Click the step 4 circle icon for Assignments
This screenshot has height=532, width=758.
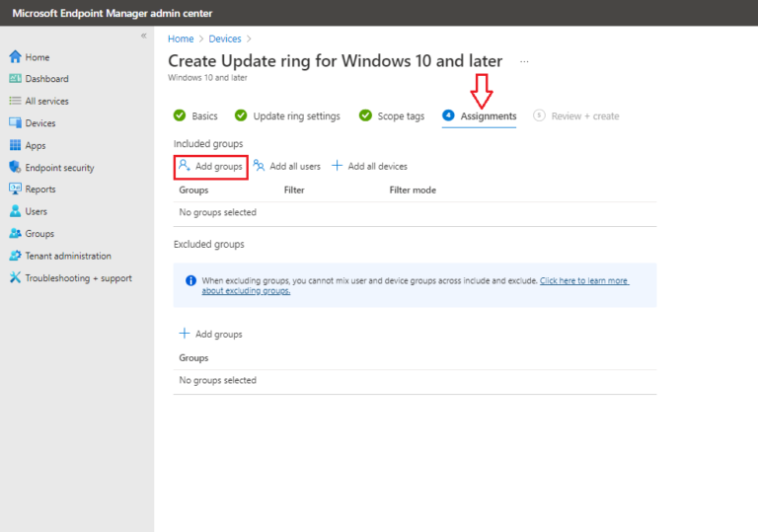click(x=448, y=115)
